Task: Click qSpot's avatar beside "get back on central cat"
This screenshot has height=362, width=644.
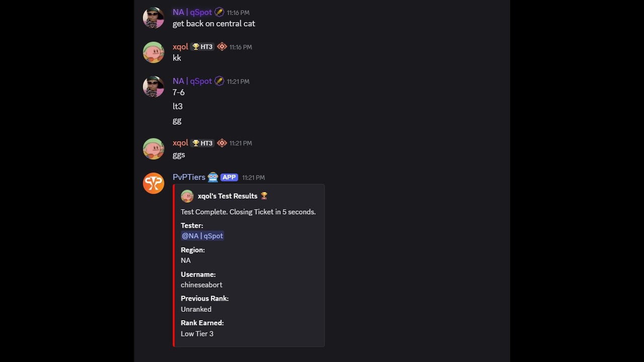Action: (x=153, y=18)
